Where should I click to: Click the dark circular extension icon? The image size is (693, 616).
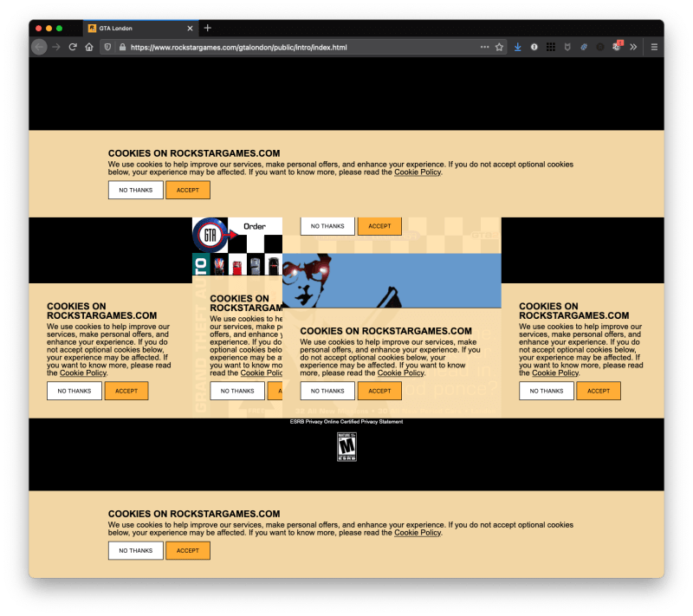600,47
